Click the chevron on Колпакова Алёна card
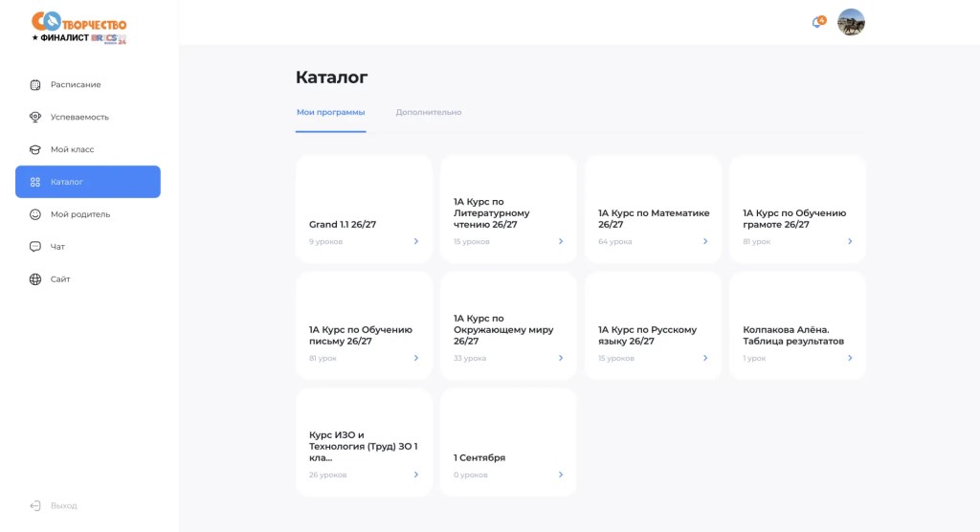980x532 pixels. click(850, 358)
